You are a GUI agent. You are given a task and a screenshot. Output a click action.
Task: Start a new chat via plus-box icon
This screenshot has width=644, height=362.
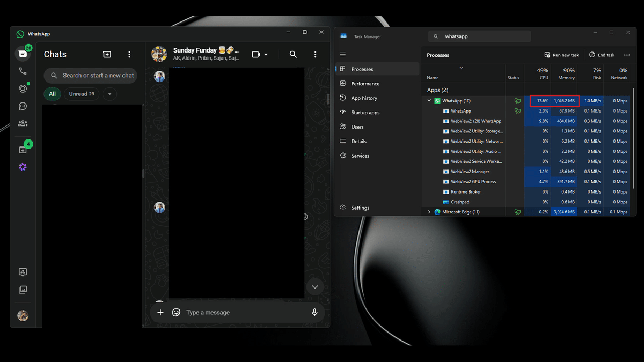[107, 54]
